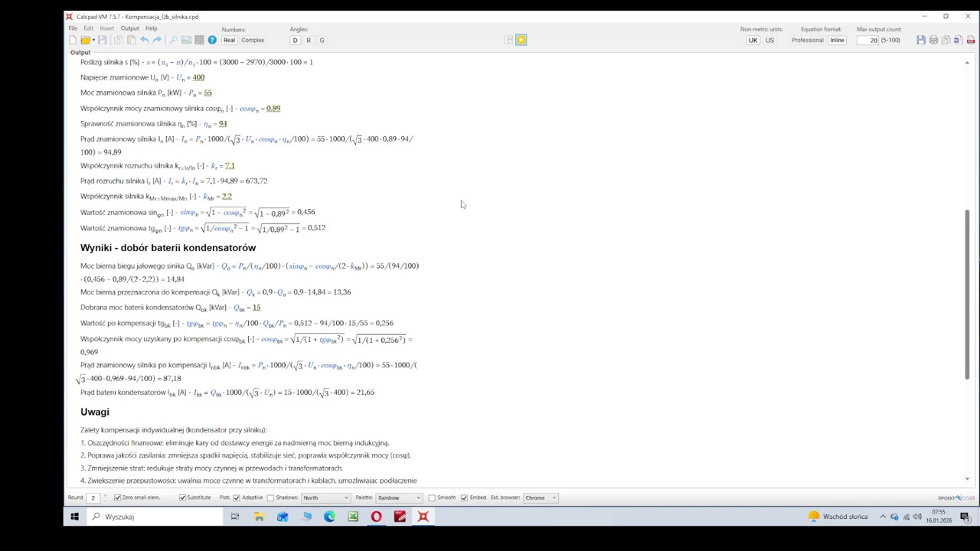This screenshot has width=980, height=551.
Task: Toggle the Adaptive plot checkbox
Action: pos(237,497)
